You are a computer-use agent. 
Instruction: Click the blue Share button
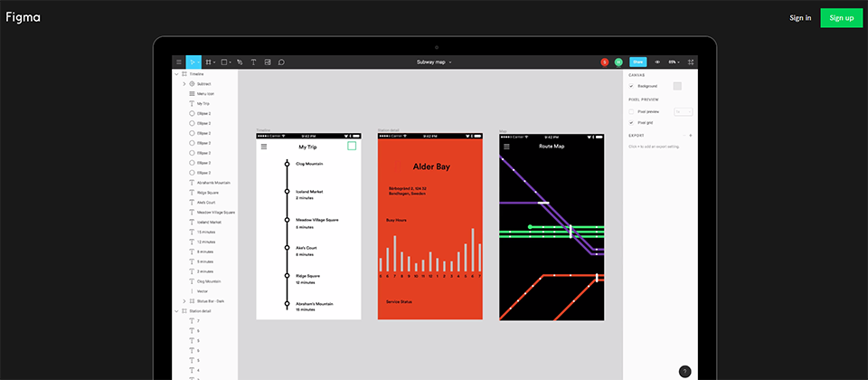(638, 62)
